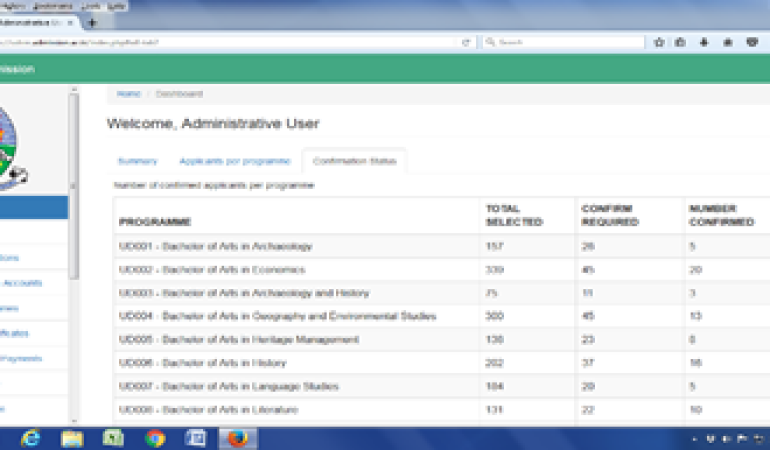Click the Firefox home icon
This screenshot has height=450, width=770.
(x=727, y=43)
